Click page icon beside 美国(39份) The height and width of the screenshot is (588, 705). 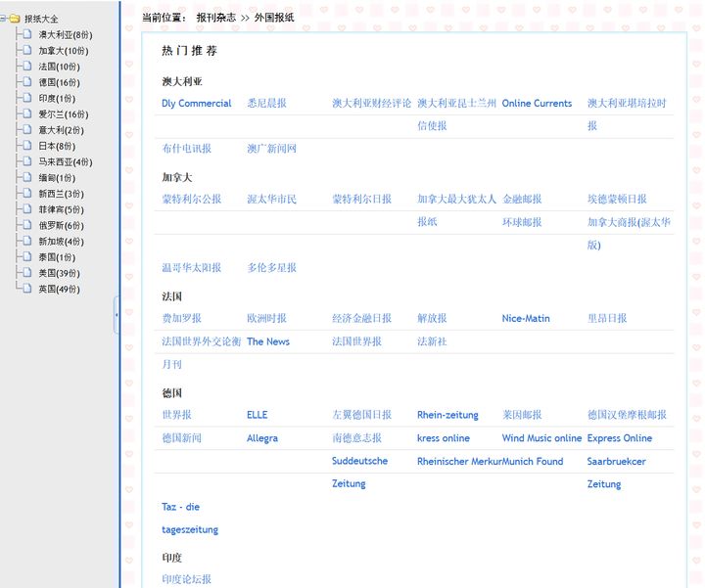pos(27,273)
